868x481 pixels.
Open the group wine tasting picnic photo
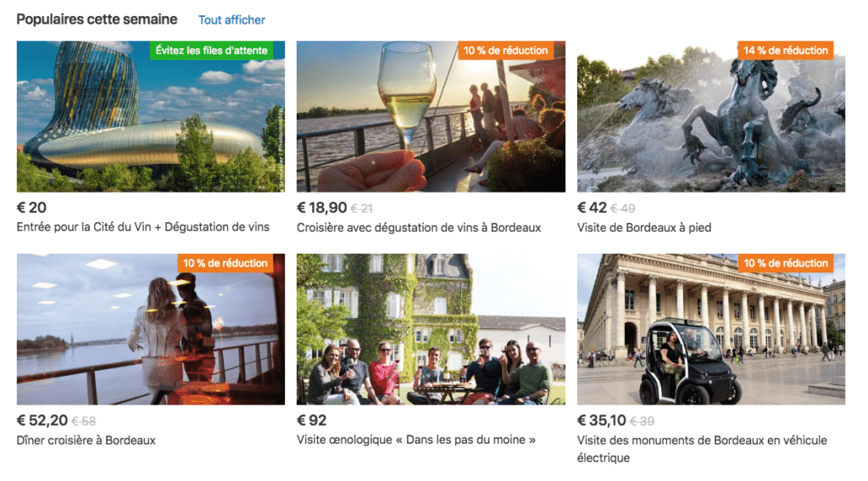(x=431, y=329)
